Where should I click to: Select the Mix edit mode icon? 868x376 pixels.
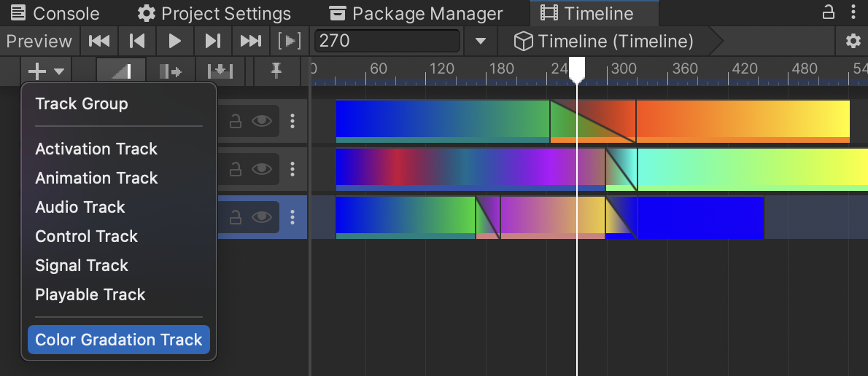(x=121, y=71)
